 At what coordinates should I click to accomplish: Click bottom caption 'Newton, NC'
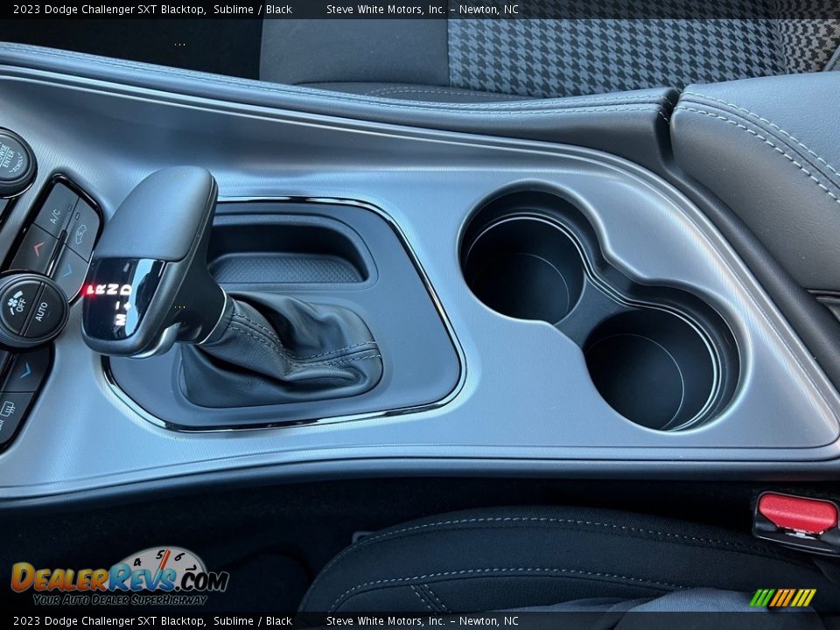[x=488, y=621]
